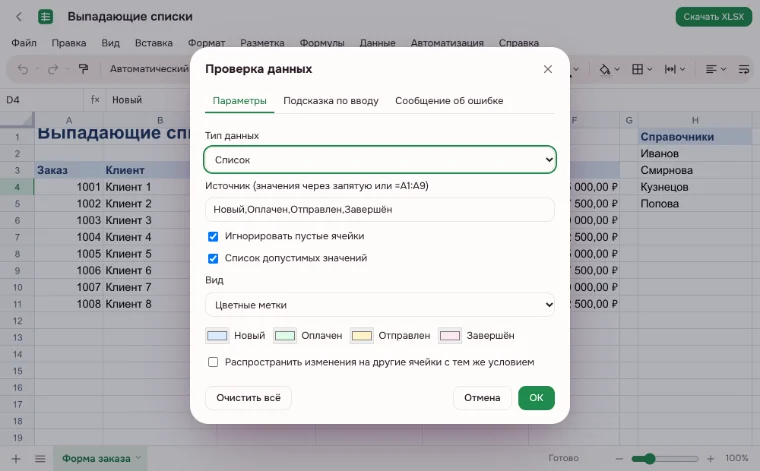Go back with the left chevron arrow
This screenshot has width=760, height=471.
coord(19,17)
